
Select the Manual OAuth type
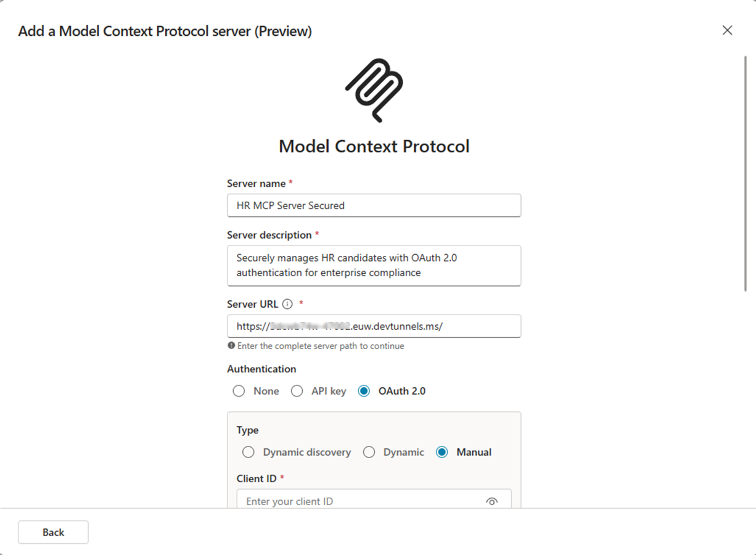[442, 452]
